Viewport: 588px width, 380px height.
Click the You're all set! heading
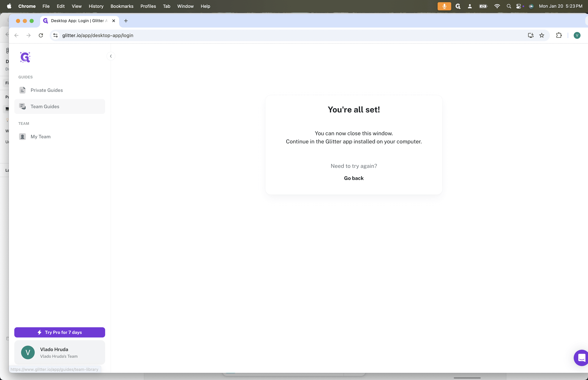click(x=354, y=110)
